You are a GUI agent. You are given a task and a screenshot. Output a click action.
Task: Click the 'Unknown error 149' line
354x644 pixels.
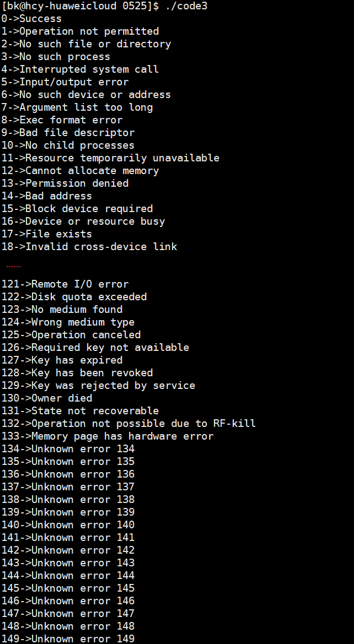68,638
